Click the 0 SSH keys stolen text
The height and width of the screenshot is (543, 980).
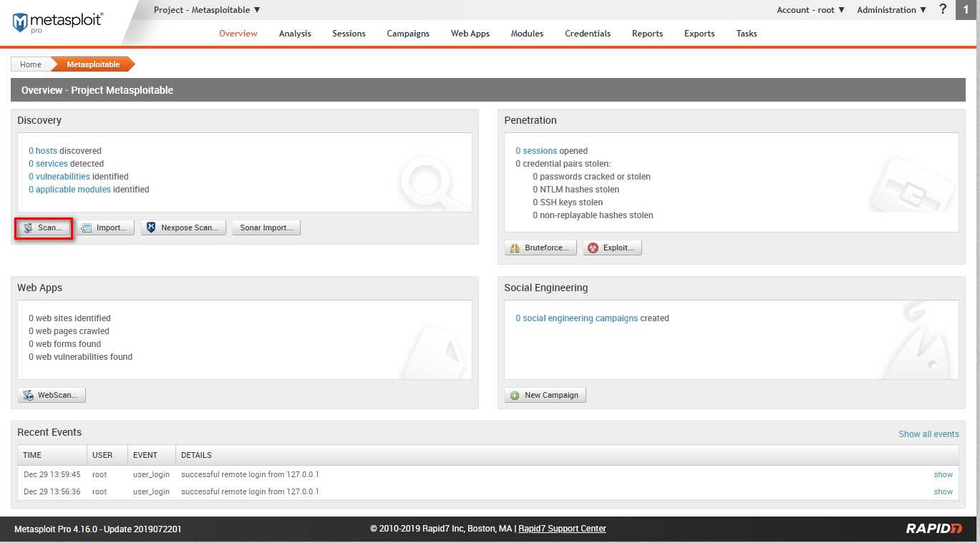tap(568, 202)
